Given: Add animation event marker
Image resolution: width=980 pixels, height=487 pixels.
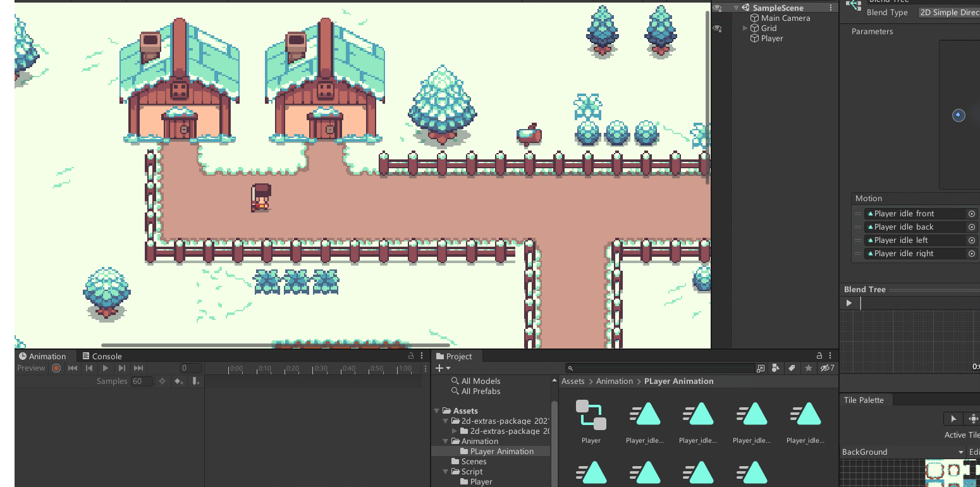Looking at the screenshot, I should [195, 381].
